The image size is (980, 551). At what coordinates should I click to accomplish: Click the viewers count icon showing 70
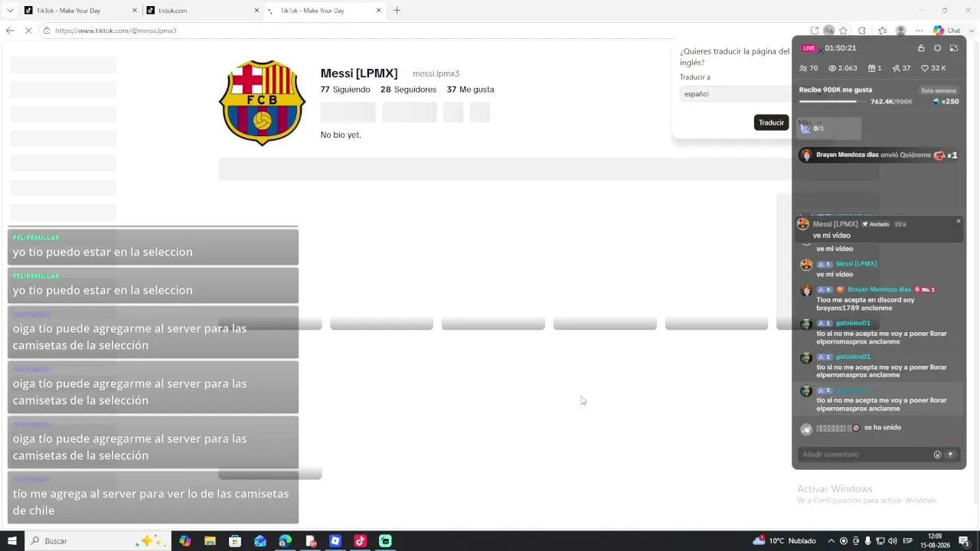click(x=803, y=68)
